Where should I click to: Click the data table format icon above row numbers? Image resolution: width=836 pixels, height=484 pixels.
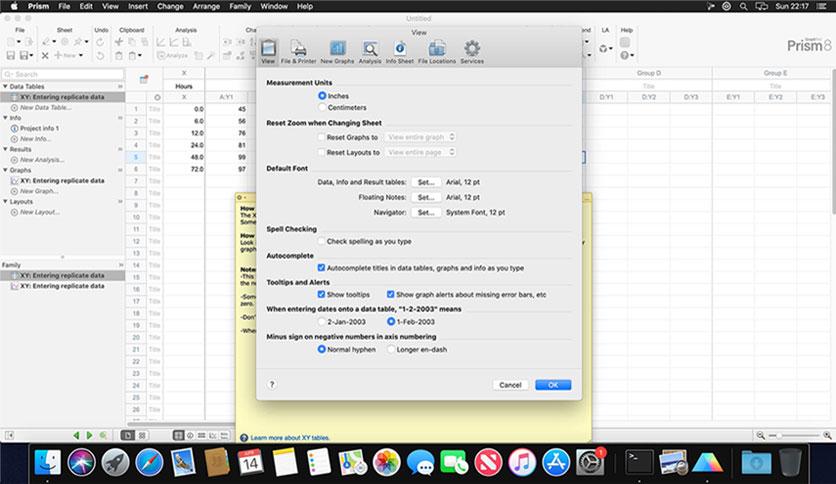pos(143,79)
